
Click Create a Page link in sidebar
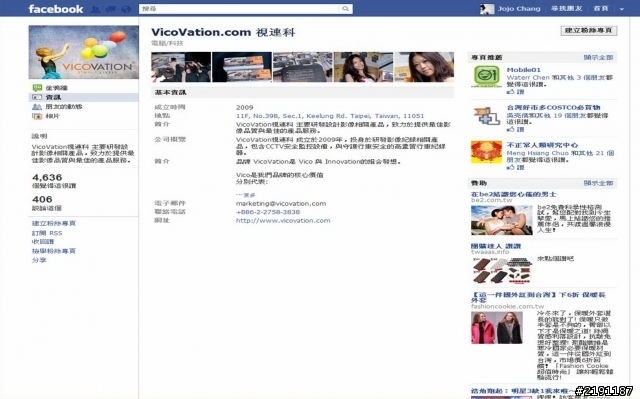coord(53,224)
